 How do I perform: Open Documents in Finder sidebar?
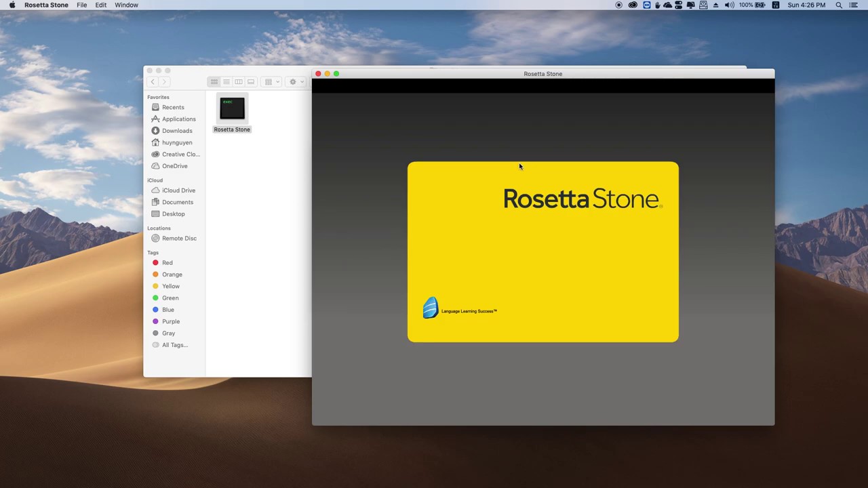177,202
